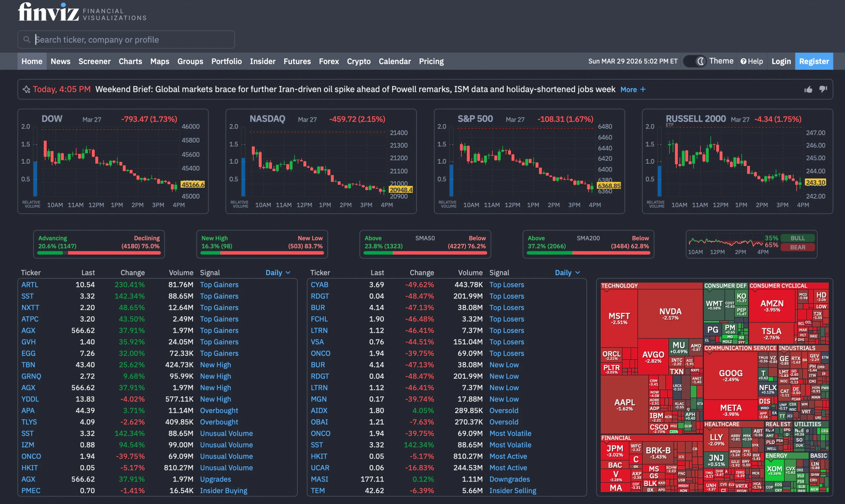Switch to the Crypto section

[x=358, y=61]
